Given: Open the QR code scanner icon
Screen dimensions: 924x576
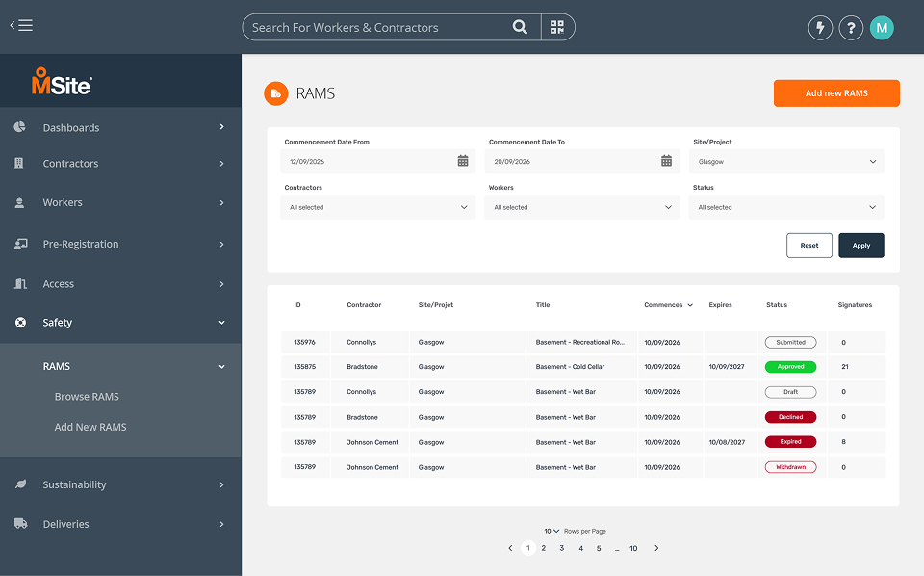Looking at the screenshot, I should [557, 27].
